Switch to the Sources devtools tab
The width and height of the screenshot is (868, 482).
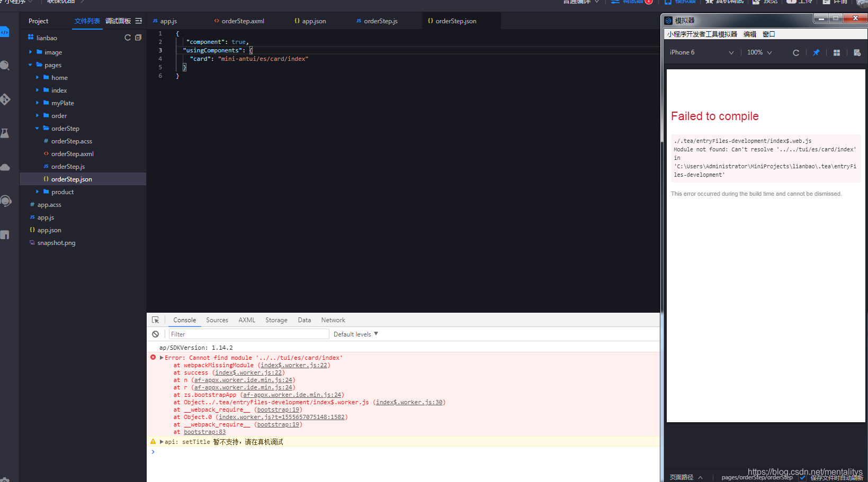pyautogui.click(x=217, y=320)
